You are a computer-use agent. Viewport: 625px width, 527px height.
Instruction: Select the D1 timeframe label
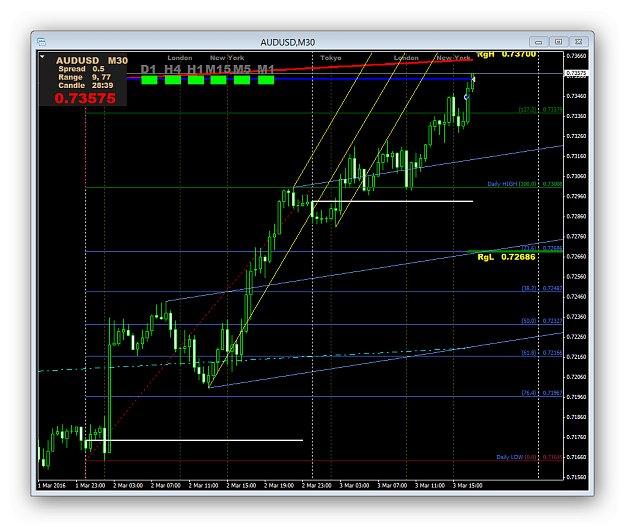pos(148,69)
